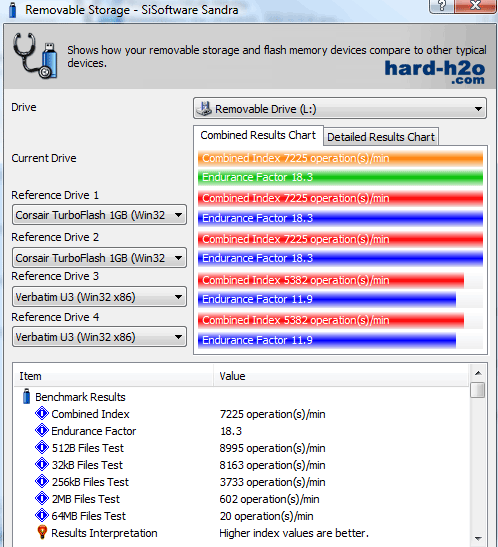Open the Reference Drive 2 Corsair TurboFlash dropdown
498x547 pixels.
tap(99, 258)
